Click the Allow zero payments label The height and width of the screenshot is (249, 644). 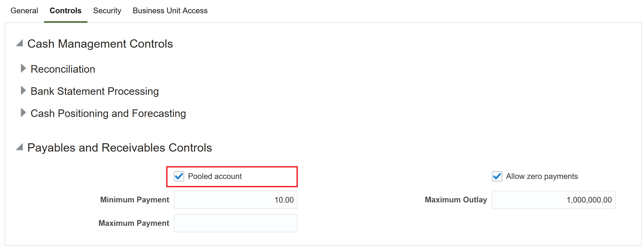542,176
